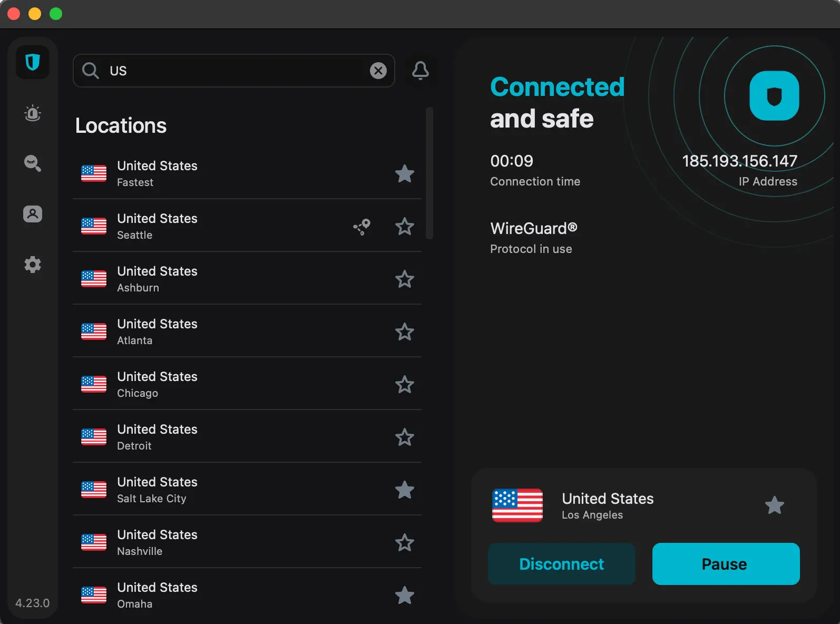This screenshot has height=624, width=840.
Task: Pause the VPN connection
Action: (x=726, y=564)
